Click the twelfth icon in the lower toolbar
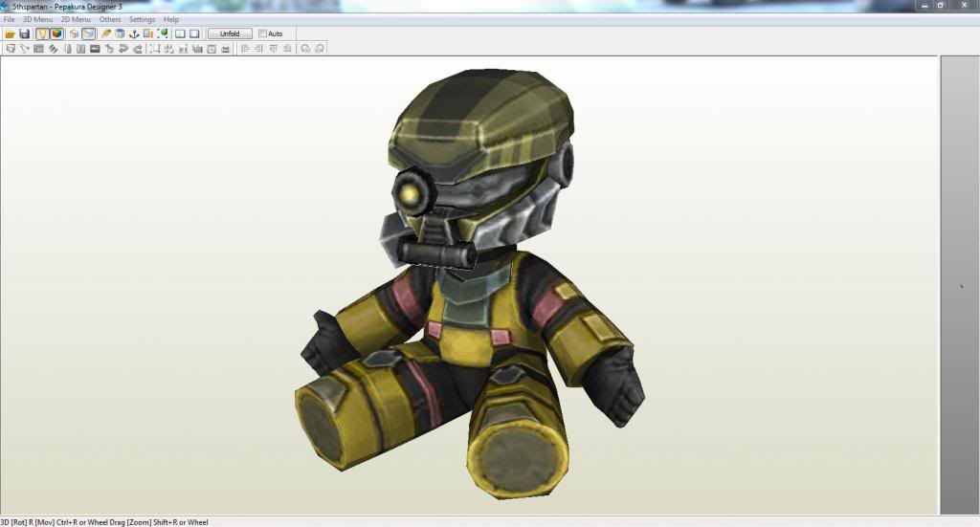The height and width of the screenshot is (527, 980). 168,49
